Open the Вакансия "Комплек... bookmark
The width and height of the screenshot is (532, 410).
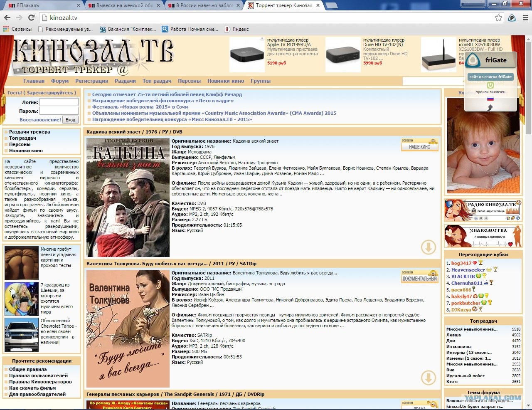(128, 29)
